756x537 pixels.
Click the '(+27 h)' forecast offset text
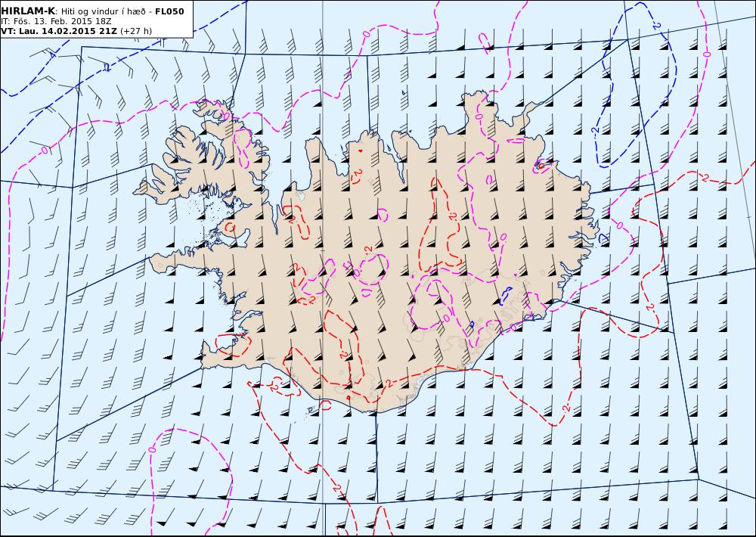[x=136, y=31]
